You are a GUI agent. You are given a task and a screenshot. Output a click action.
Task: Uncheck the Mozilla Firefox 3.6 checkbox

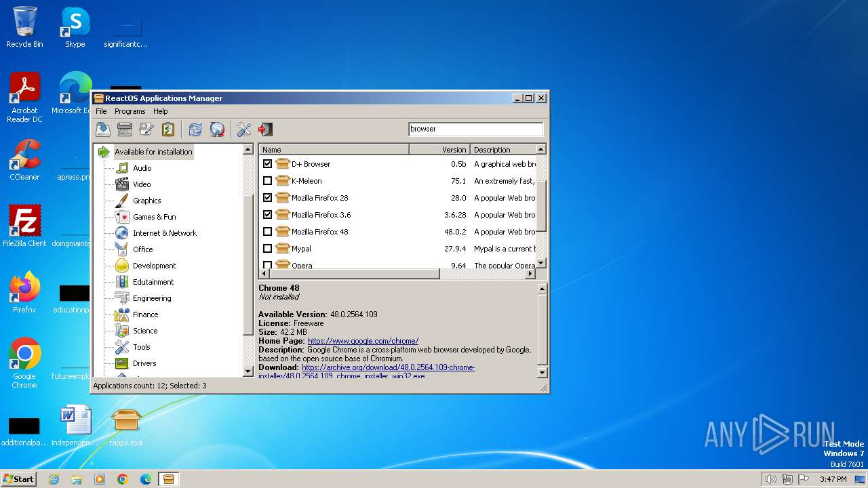267,215
